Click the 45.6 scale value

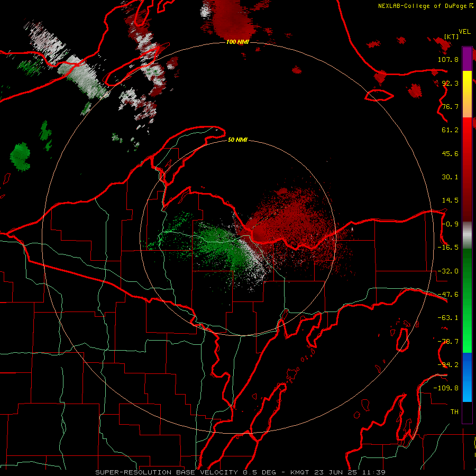pos(450,153)
